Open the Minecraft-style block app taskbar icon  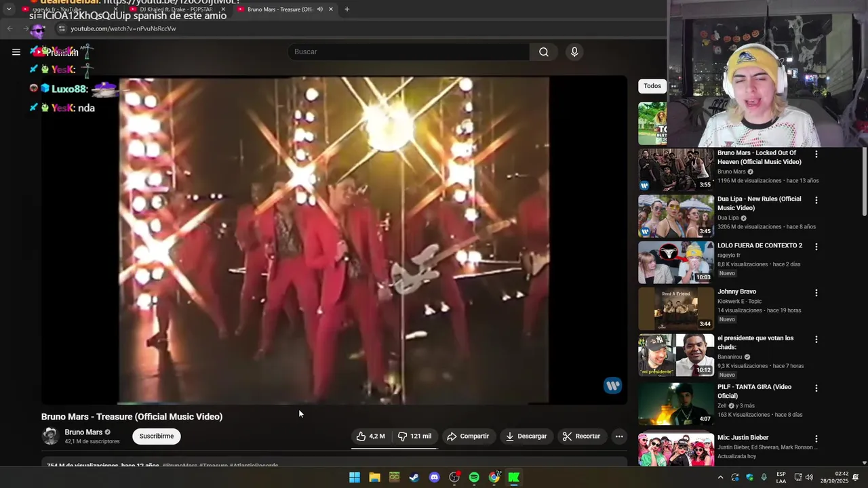pos(394,477)
